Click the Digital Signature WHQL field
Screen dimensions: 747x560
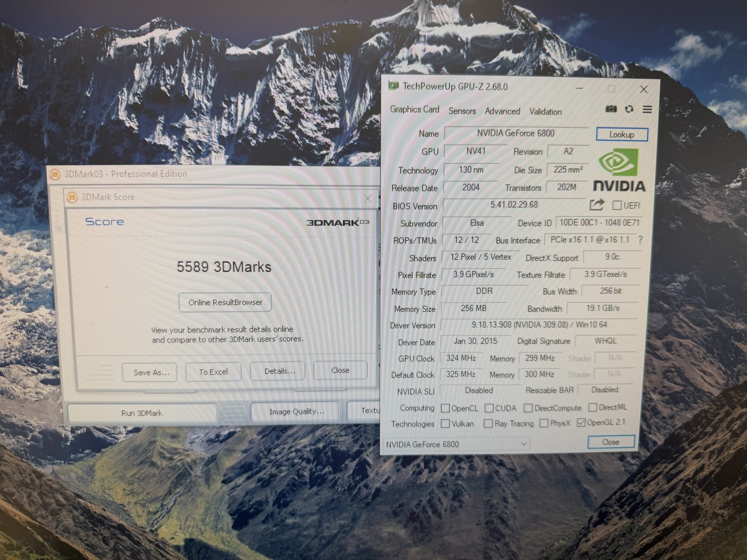pos(605,341)
